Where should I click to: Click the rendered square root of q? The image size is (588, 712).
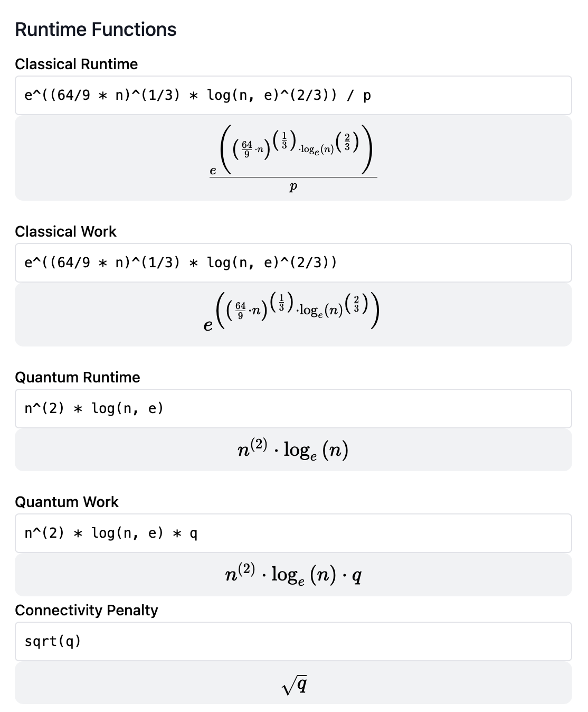pyautogui.click(x=295, y=685)
